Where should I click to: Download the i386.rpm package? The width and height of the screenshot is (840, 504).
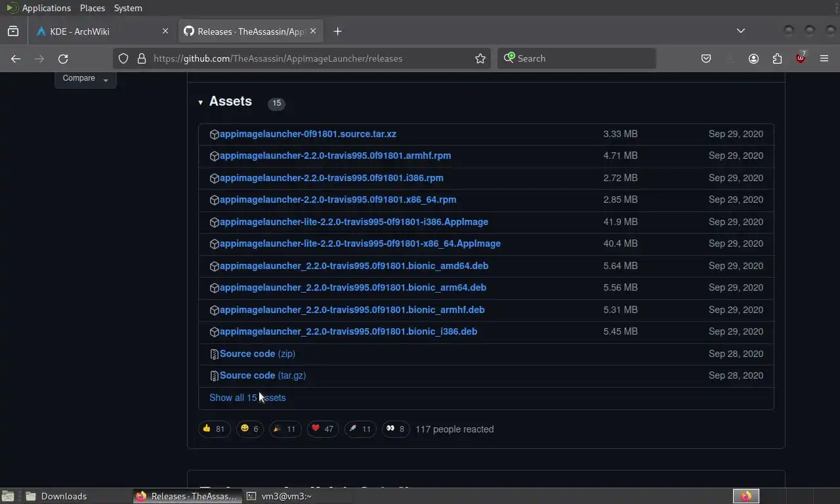(x=331, y=178)
